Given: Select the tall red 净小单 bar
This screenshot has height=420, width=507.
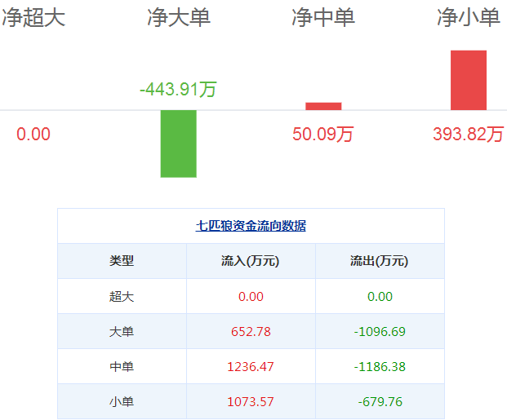Looking at the screenshot, I should (x=469, y=80).
